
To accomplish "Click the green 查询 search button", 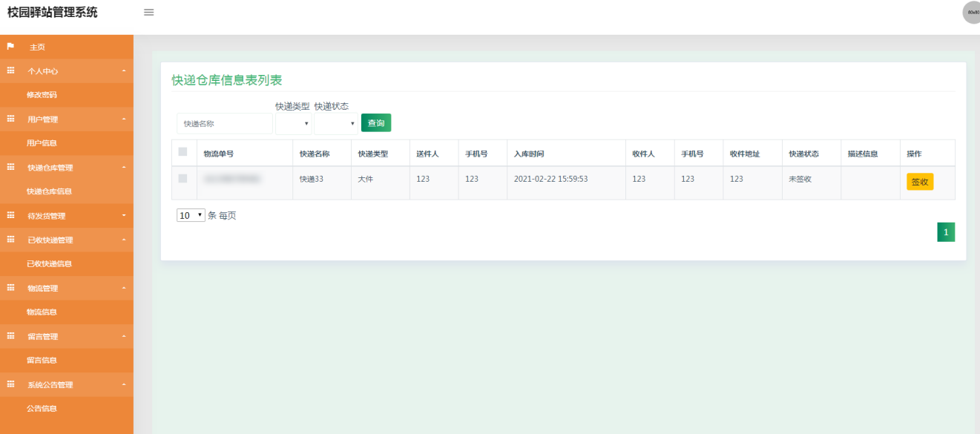I will pyautogui.click(x=376, y=123).
